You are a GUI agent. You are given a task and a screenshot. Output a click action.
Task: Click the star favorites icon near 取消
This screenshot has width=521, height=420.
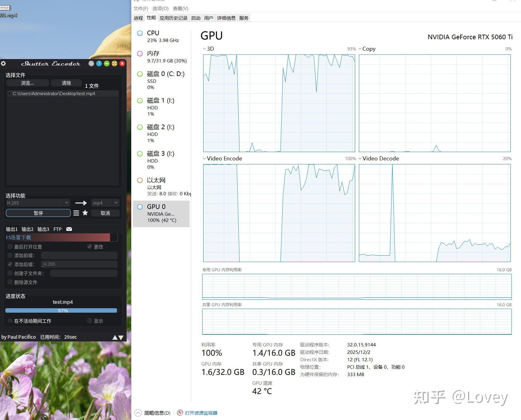point(85,213)
